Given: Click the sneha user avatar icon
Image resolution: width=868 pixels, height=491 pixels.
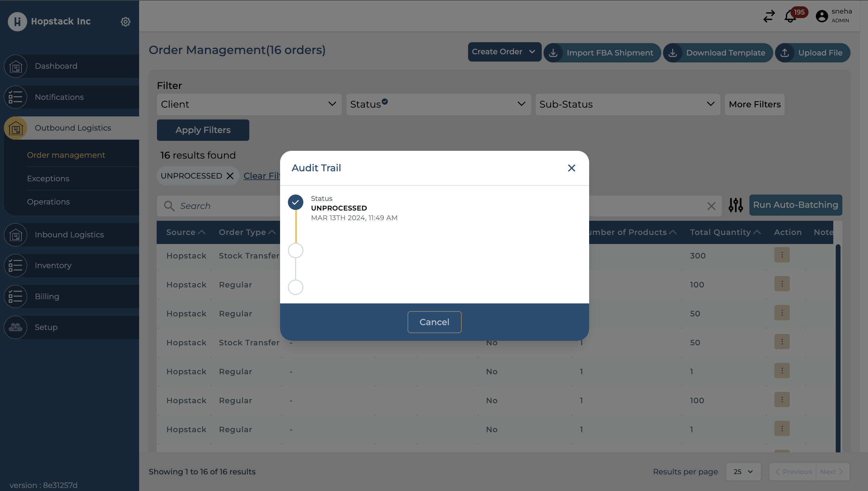Looking at the screenshot, I should coord(822,16).
